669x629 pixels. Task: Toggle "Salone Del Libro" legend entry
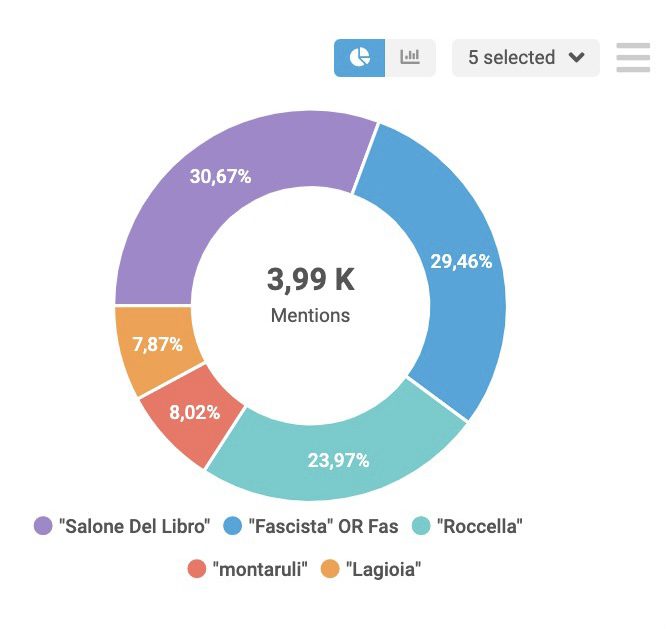[134, 526]
